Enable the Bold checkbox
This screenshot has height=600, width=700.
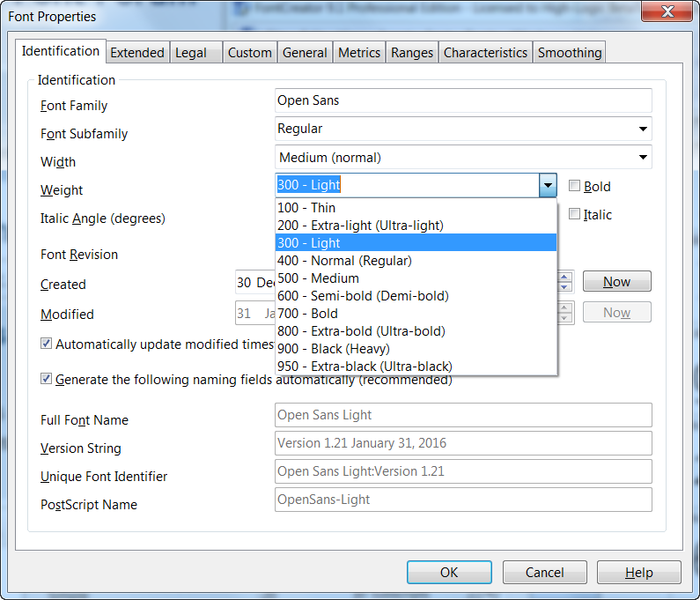pos(574,185)
